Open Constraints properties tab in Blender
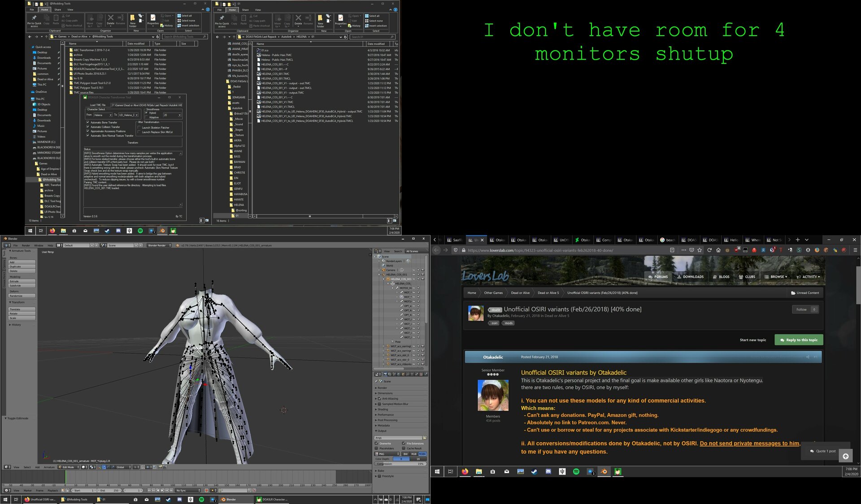861x504 pixels. (408, 374)
